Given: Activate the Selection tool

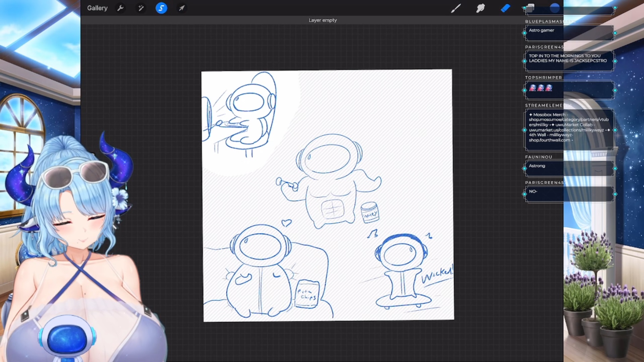Looking at the screenshot, I should (x=161, y=8).
